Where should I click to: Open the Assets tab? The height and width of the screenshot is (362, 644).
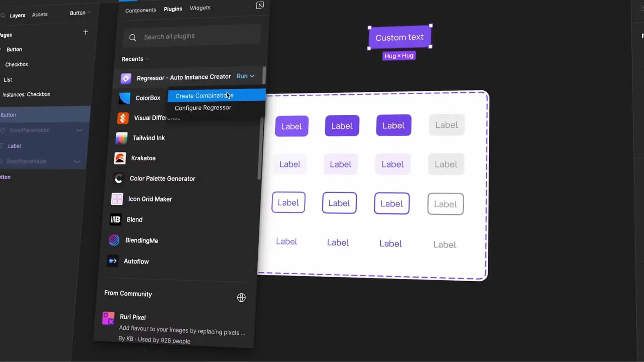(40, 15)
